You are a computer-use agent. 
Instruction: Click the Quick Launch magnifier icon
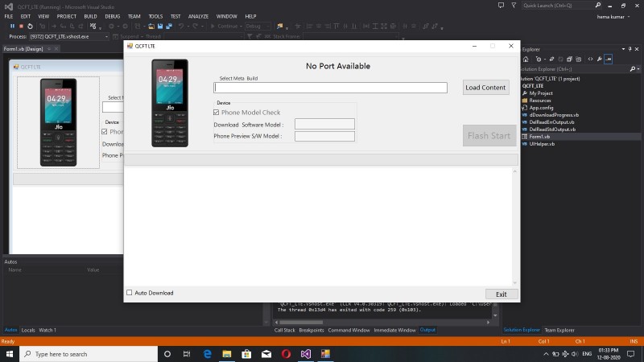[598, 6]
